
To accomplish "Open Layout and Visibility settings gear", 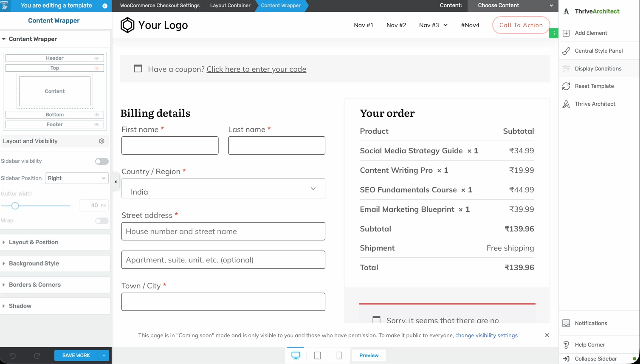I will coord(102,141).
